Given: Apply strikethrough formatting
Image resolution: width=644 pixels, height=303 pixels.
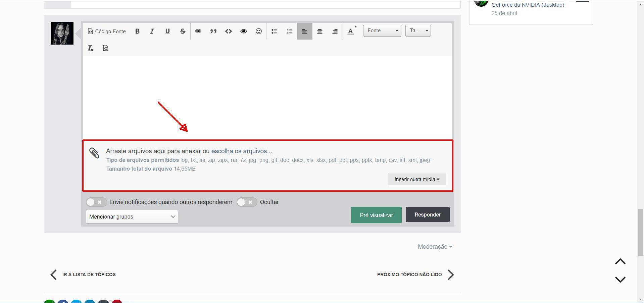Looking at the screenshot, I should (183, 31).
